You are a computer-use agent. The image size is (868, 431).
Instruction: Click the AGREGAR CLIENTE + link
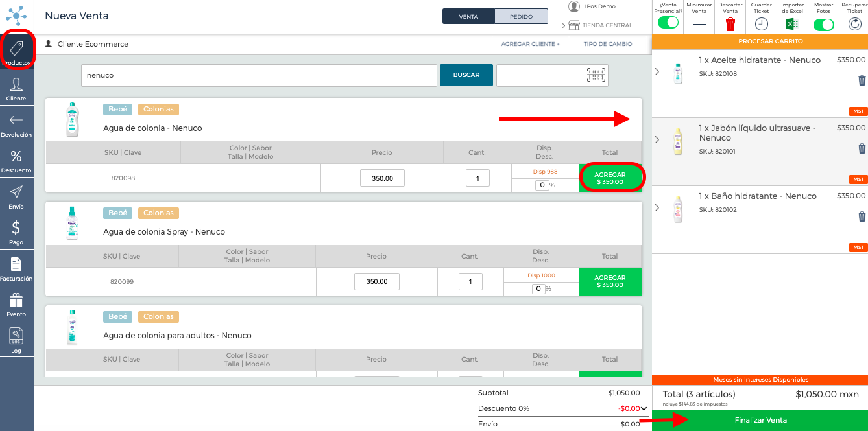530,44
